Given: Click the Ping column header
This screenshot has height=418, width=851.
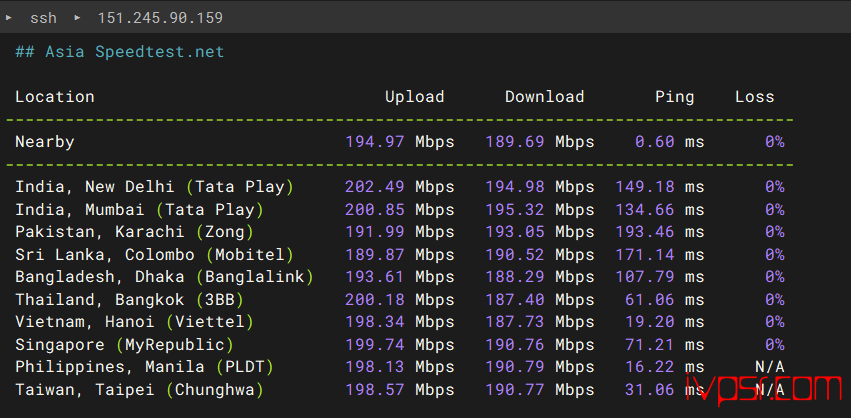Looking at the screenshot, I should coord(675,97).
